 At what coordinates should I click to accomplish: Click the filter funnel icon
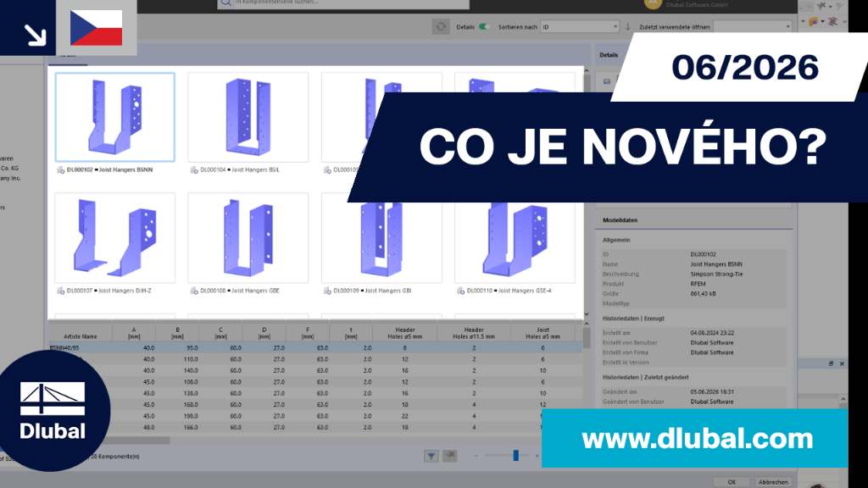click(431, 456)
